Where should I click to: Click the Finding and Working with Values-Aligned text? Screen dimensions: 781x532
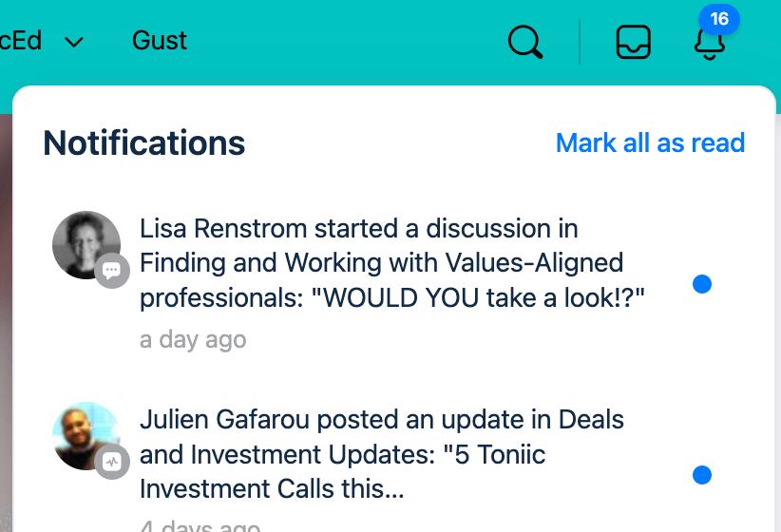coord(382,262)
